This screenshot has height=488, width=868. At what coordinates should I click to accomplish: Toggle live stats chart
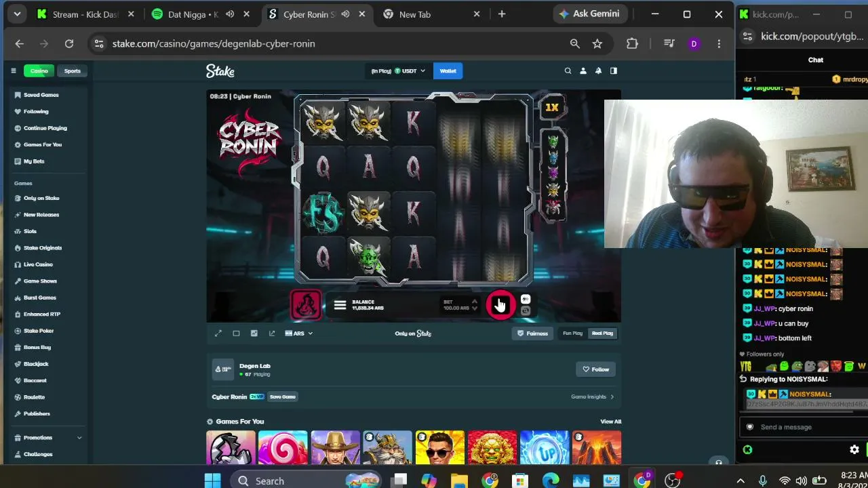tap(254, 333)
